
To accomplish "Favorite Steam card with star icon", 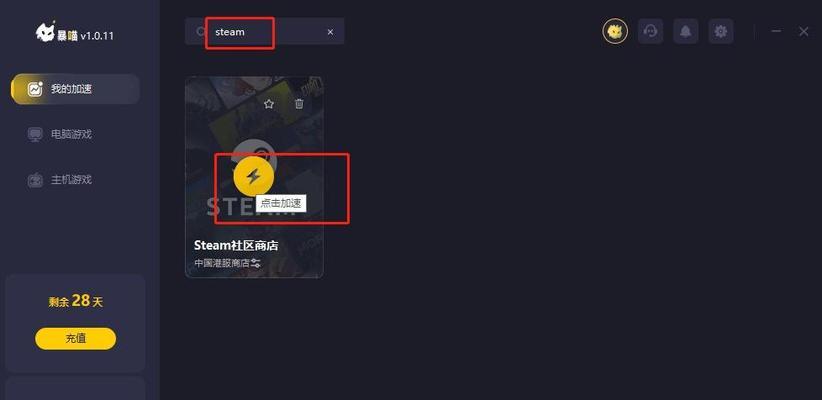I will (x=269, y=104).
